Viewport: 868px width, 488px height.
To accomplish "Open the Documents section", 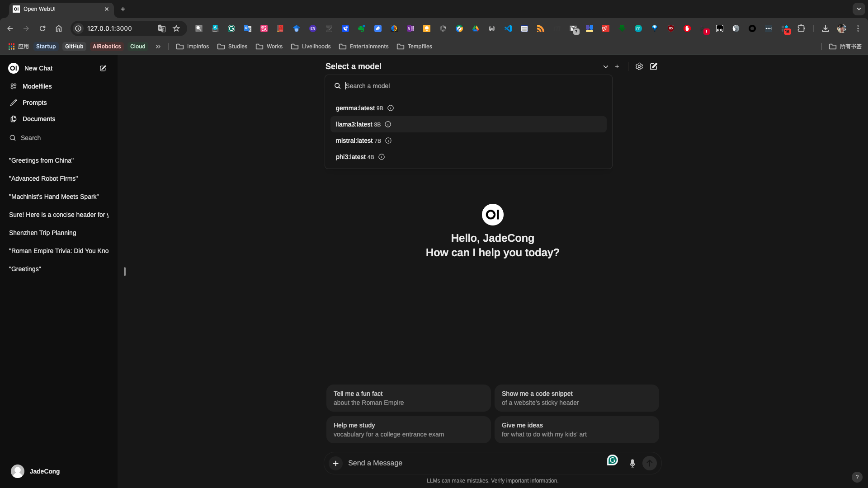I will click(x=39, y=118).
